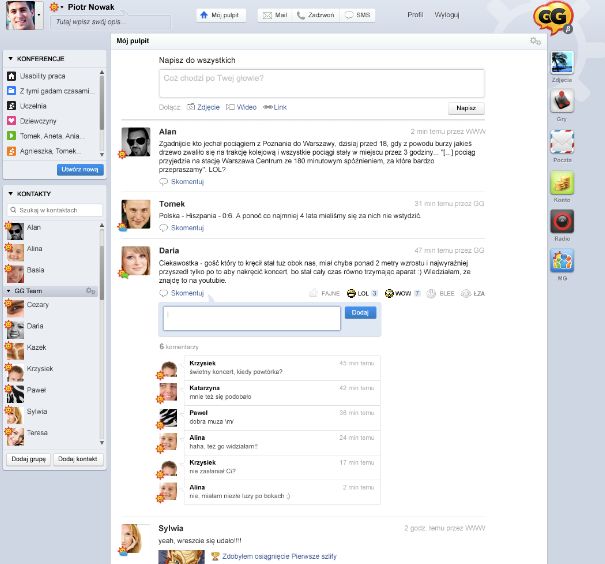Open the Mail toolbar button

pyautogui.click(x=275, y=15)
